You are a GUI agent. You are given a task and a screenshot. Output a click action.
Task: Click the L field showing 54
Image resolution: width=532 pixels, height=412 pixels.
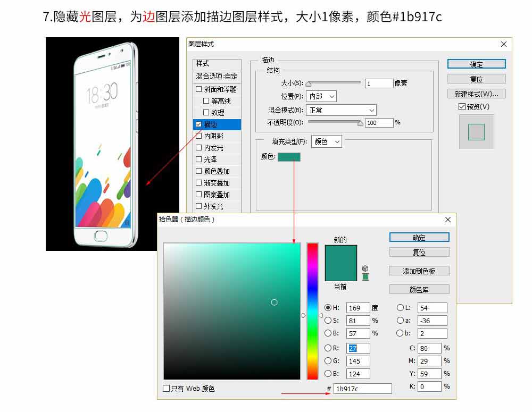[x=433, y=308]
